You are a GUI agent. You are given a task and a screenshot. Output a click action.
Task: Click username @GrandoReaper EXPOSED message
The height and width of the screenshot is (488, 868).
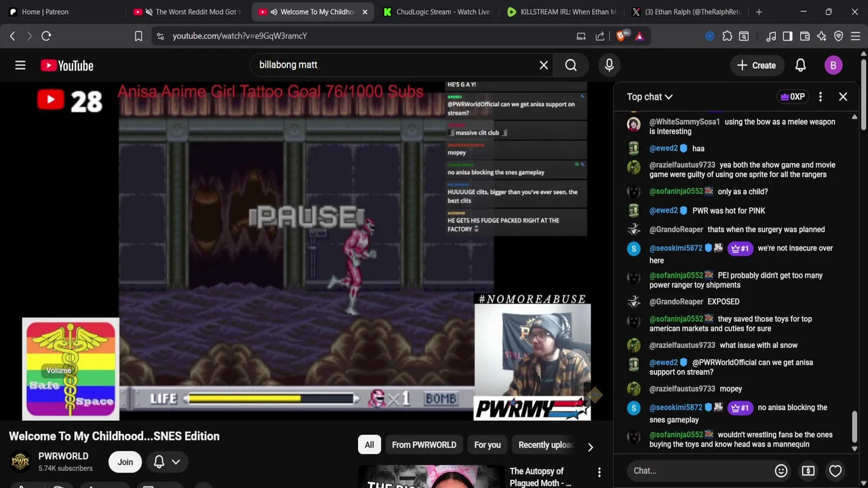click(676, 302)
